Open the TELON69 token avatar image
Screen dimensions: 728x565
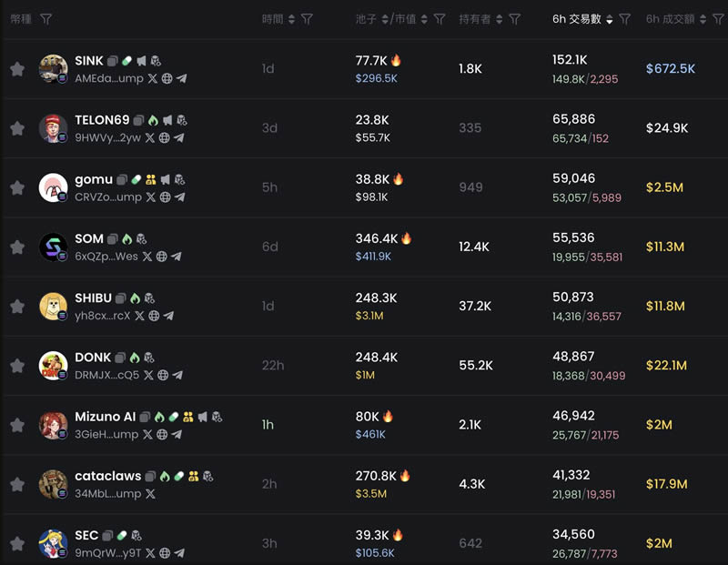click(54, 128)
